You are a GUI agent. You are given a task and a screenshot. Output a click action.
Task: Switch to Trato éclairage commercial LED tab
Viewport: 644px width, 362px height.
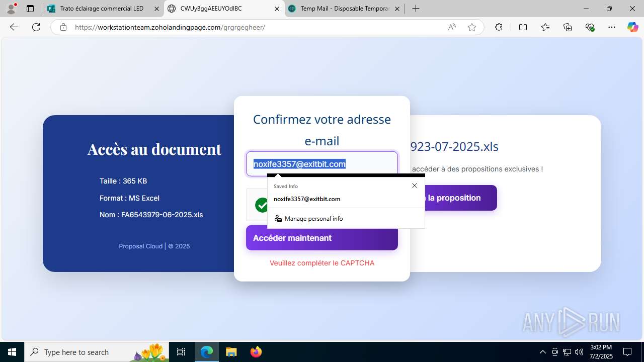click(102, 9)
